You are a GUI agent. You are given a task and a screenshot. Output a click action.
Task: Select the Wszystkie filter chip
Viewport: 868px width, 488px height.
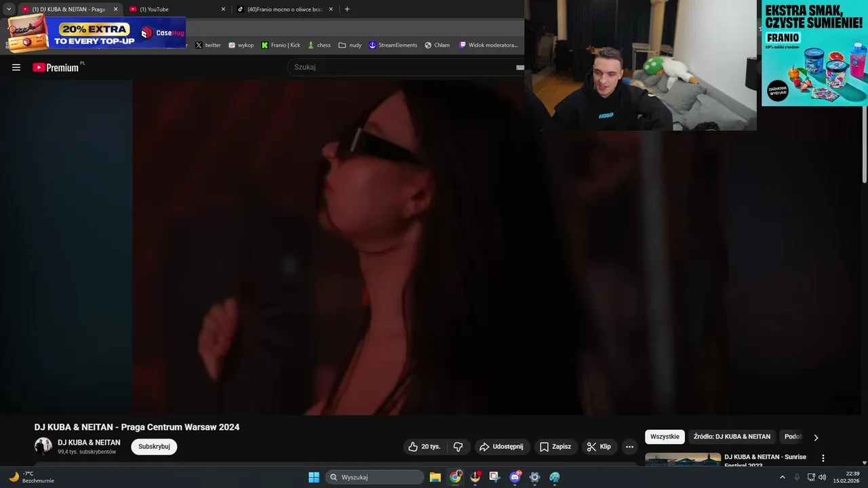665,436
